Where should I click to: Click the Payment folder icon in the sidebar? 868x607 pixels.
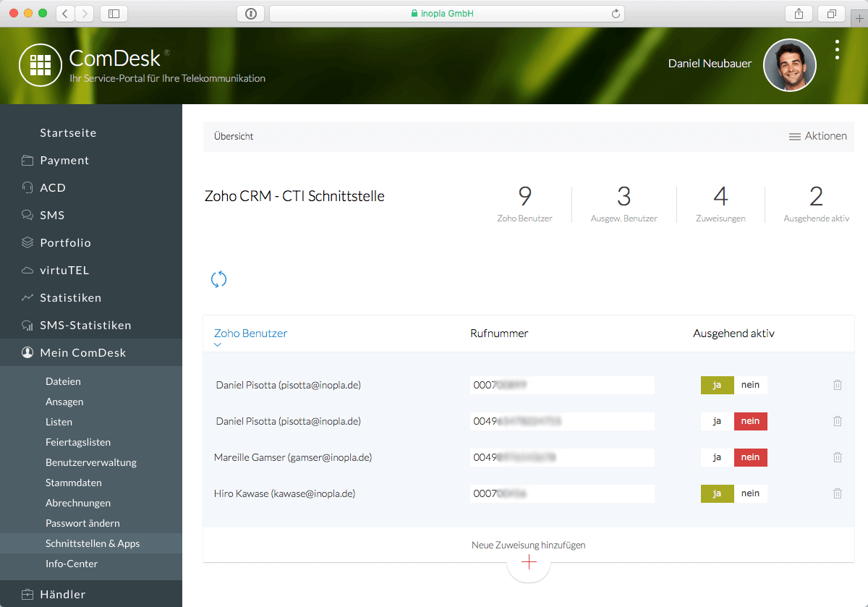point(27,161)
